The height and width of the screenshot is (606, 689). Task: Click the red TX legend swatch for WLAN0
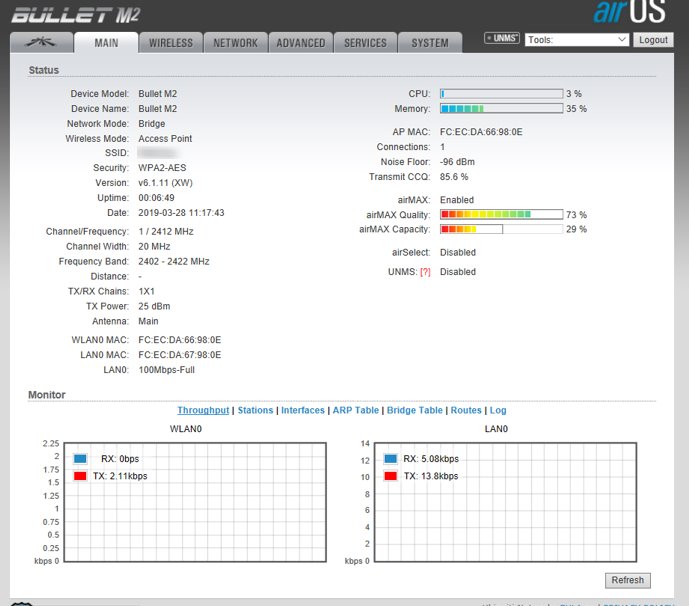[80, 476]
